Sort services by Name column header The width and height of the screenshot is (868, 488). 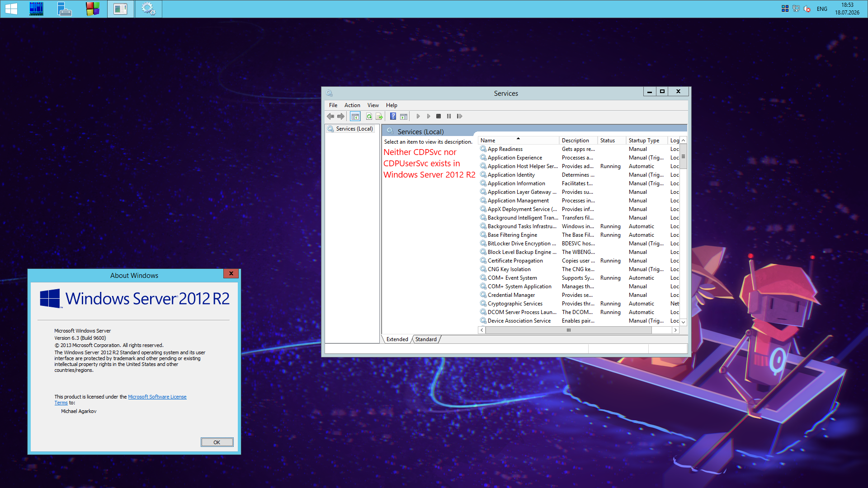click(519, 141)
